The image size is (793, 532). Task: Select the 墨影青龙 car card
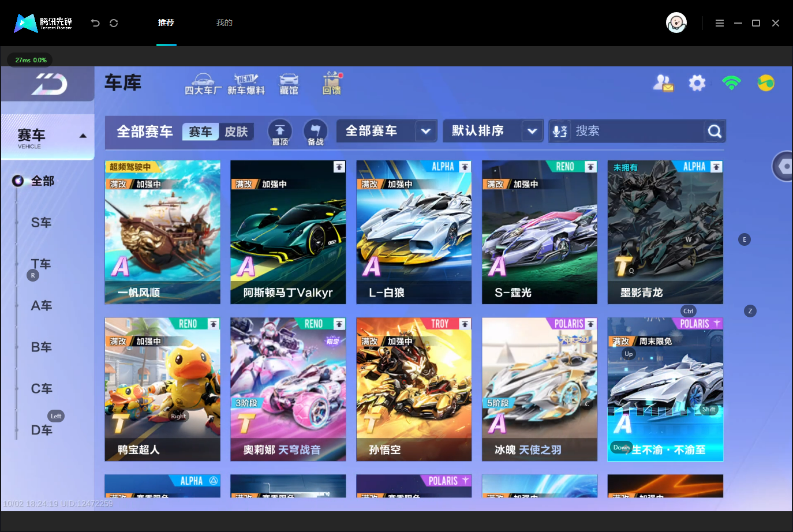665,232
